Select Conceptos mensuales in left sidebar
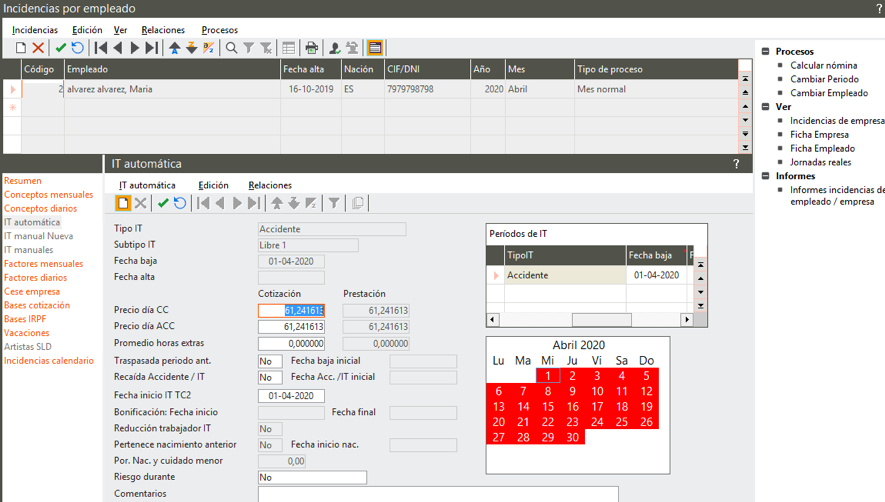Image resolution: width=885 pixels, height=502 pixels. pos(49,195)
